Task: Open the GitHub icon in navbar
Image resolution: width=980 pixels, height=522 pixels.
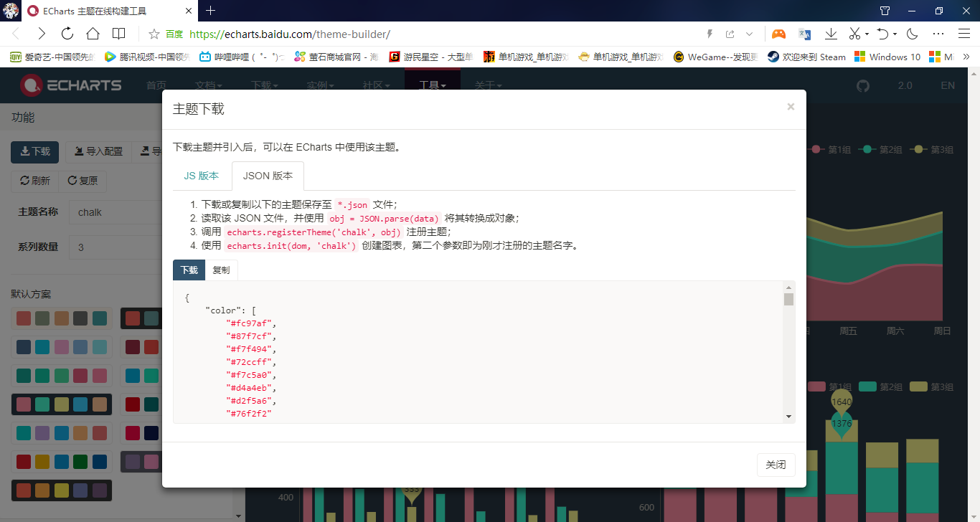Action: point(862,85)
